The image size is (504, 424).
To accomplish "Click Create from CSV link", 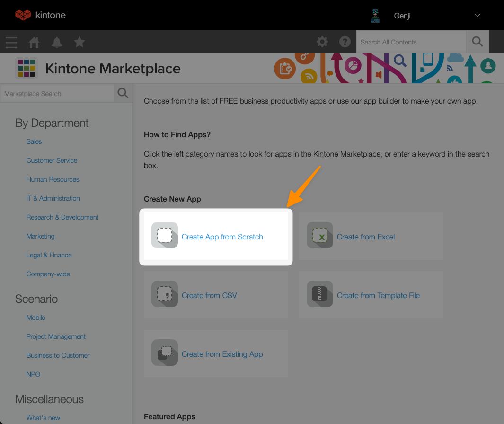I will pyautogui.click(x=209, y=295).
